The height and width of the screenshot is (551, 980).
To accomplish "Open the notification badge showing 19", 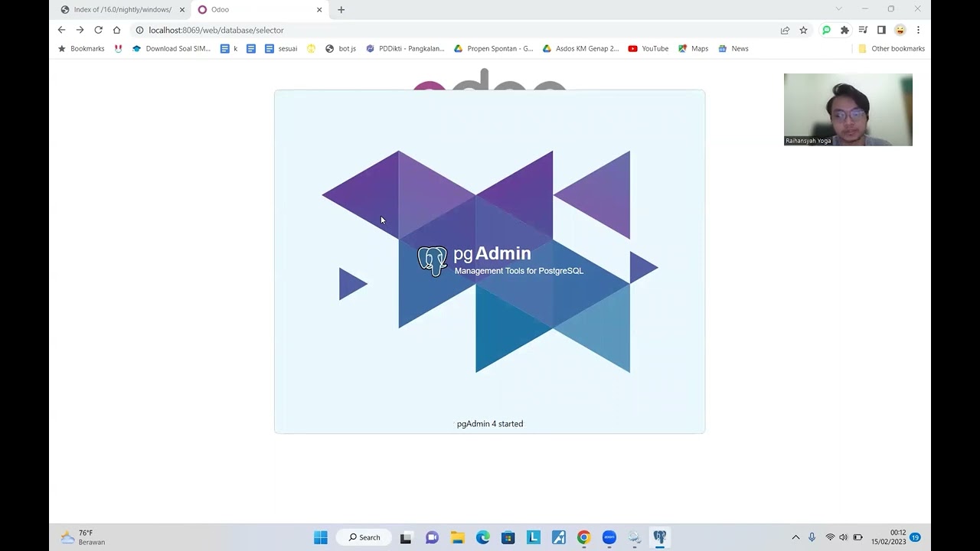I will tap(915, 537).
